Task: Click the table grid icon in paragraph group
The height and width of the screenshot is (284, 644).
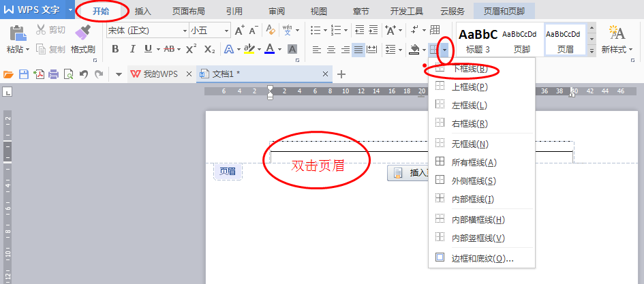Action: coord(435,30)
